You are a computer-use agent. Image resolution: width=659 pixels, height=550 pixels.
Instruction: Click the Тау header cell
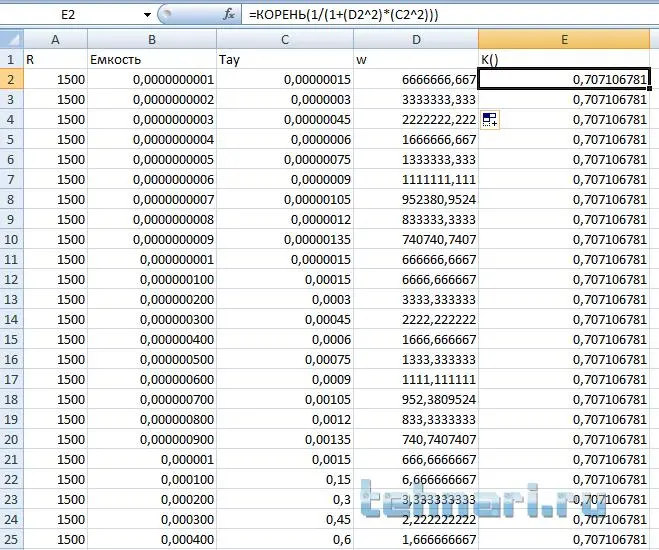click(285, 59)
